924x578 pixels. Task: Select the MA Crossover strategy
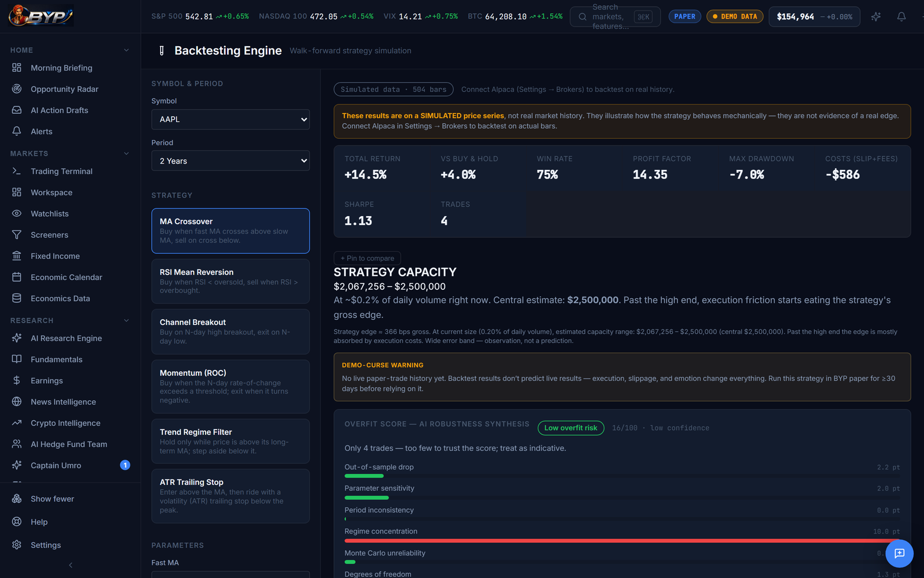coord(230,231)
